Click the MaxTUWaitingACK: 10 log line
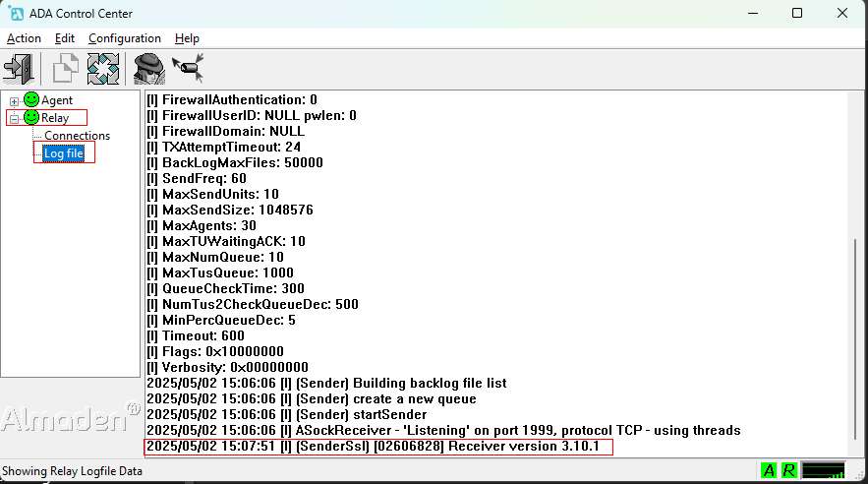Screen dimensions: 868x484 [226, 241]
